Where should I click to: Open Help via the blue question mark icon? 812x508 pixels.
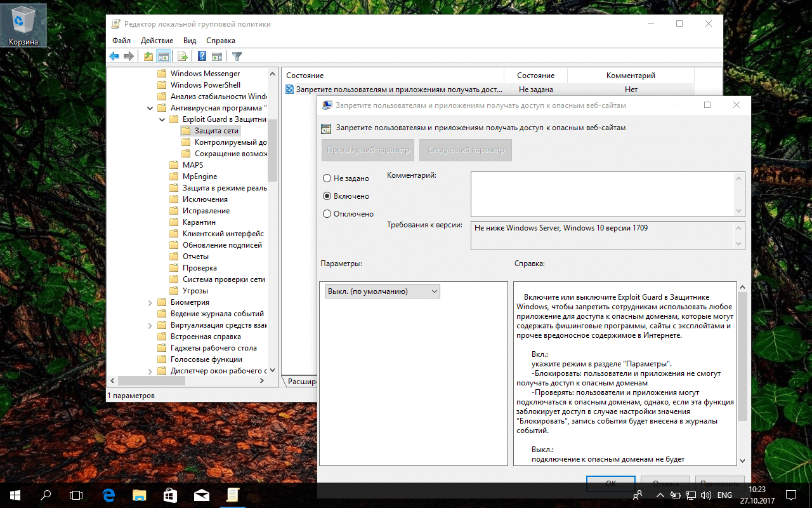(202, 56)
